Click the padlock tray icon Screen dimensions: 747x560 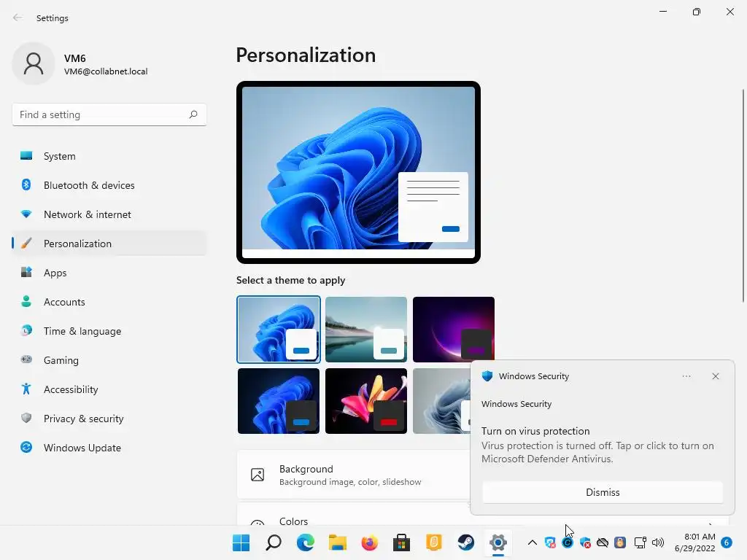[620, 542]
